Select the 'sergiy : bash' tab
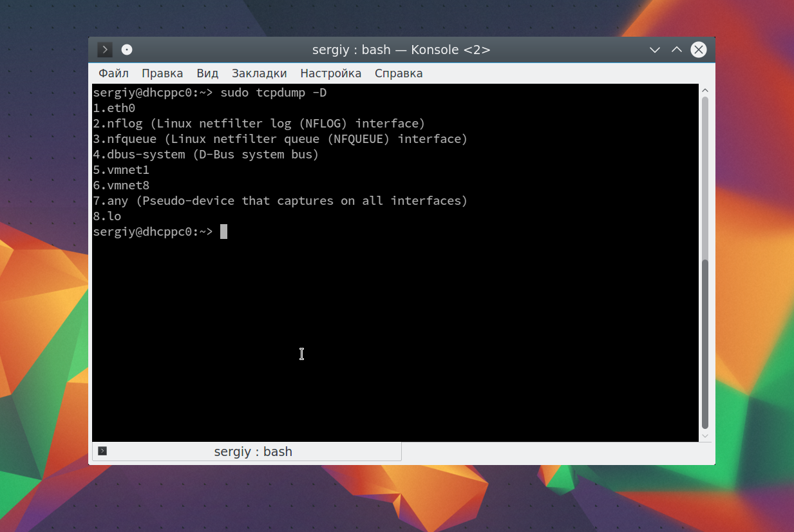The width and height of the screenshot is (794, 532). tap(247, 451)
